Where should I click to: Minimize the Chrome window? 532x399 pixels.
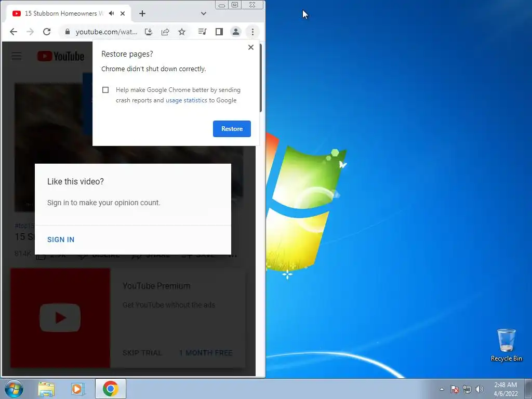tap(222, 5)
